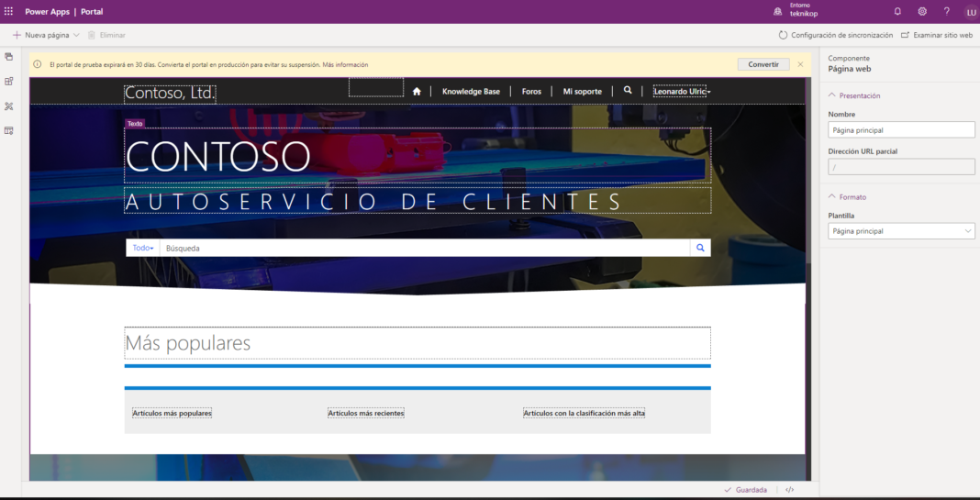Collapse the Presentación section
Image resolution: width=980 pixels, height=500 pixels.
(853, 95)
